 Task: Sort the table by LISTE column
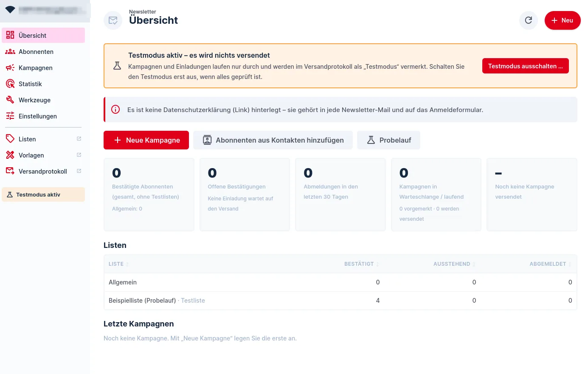(x=118, y=264)
